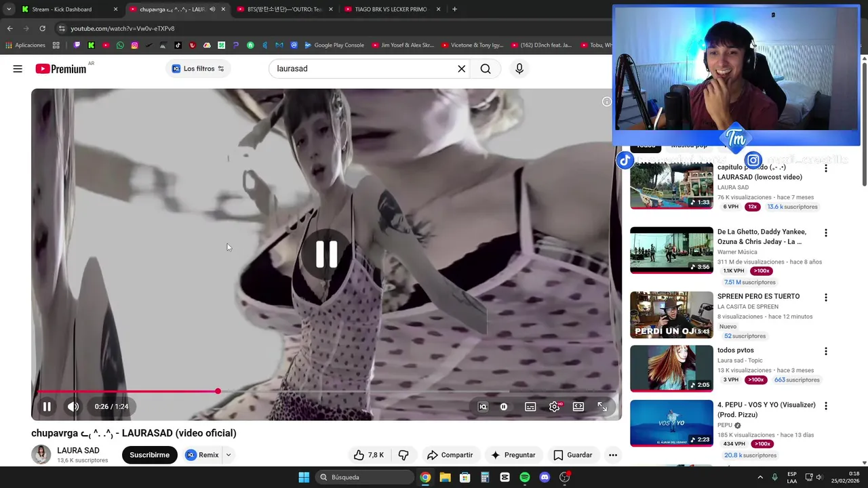Screen dimensions: 868x488
Task: Open Jim Yosef & Alex Skr bookmark
Action: (x=403, y=45)
